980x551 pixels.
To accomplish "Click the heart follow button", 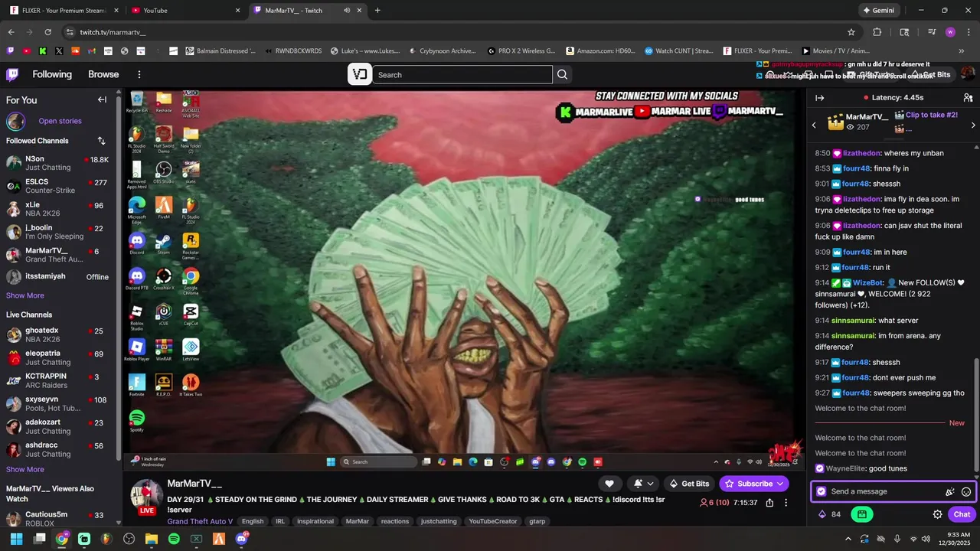I will point(609,484).
